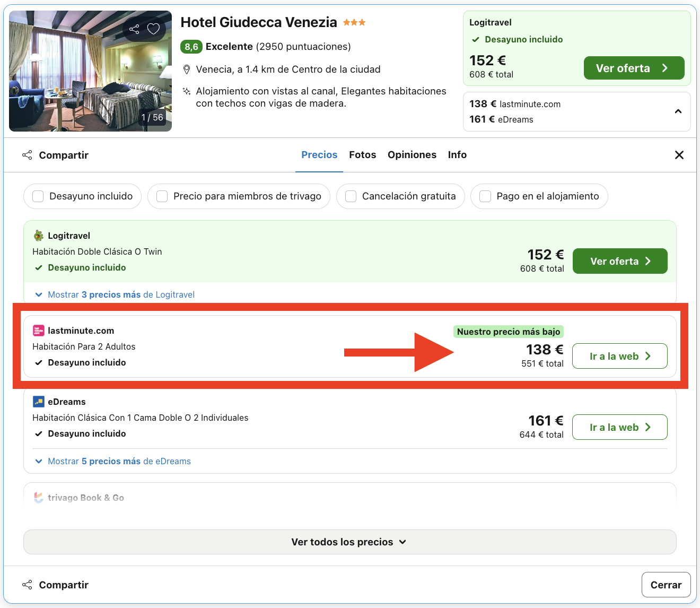This screenshot has height=608, width=700.
Task: Click the Nuestro precio más bajo badge
Action: point(509,332)
